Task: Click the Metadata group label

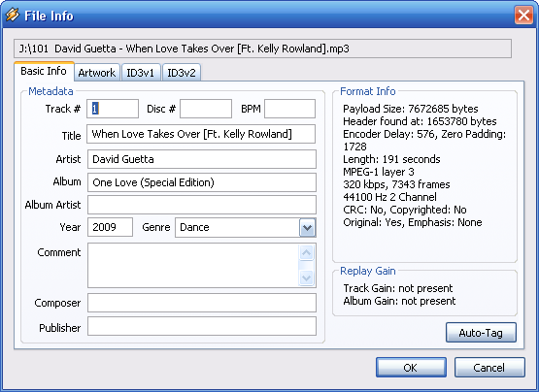Action: 51,91
